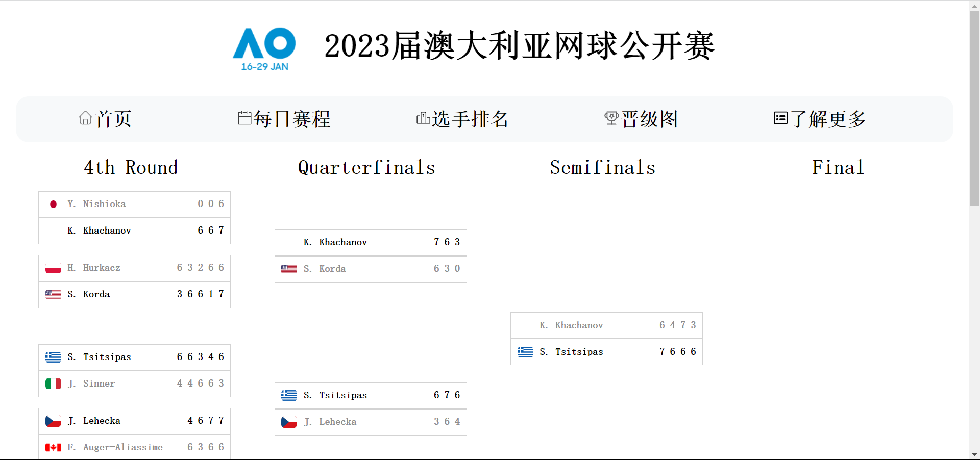Click the home icon beside 首页
The width and height of the screenshot is (980, 460).
(85, 118)
